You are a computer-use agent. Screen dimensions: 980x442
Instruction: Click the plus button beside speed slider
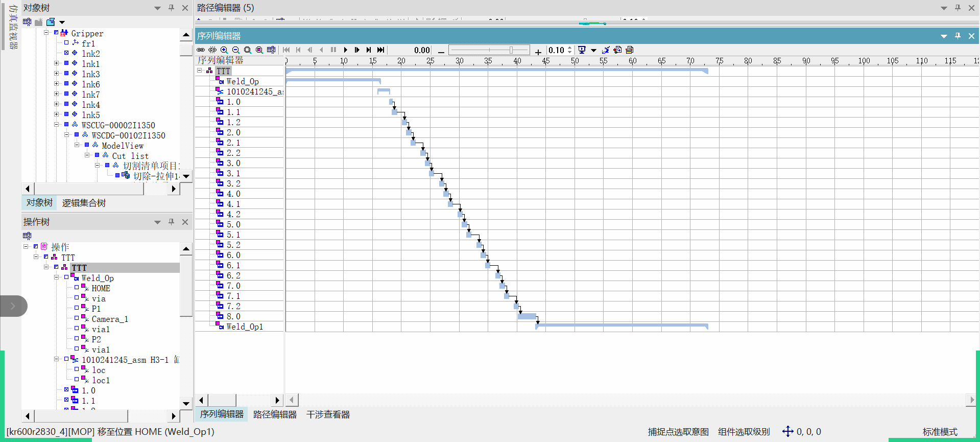click(538, 51)
